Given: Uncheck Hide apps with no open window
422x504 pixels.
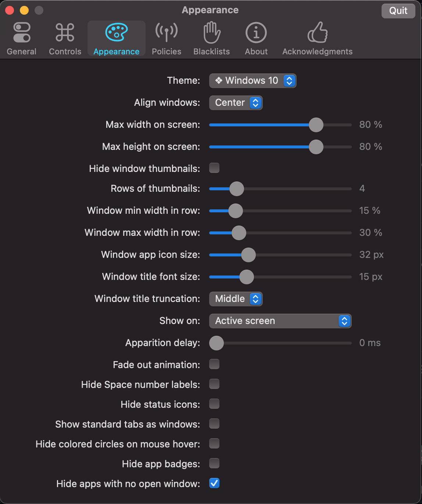Looking at the screenshot, I should 214,483.
